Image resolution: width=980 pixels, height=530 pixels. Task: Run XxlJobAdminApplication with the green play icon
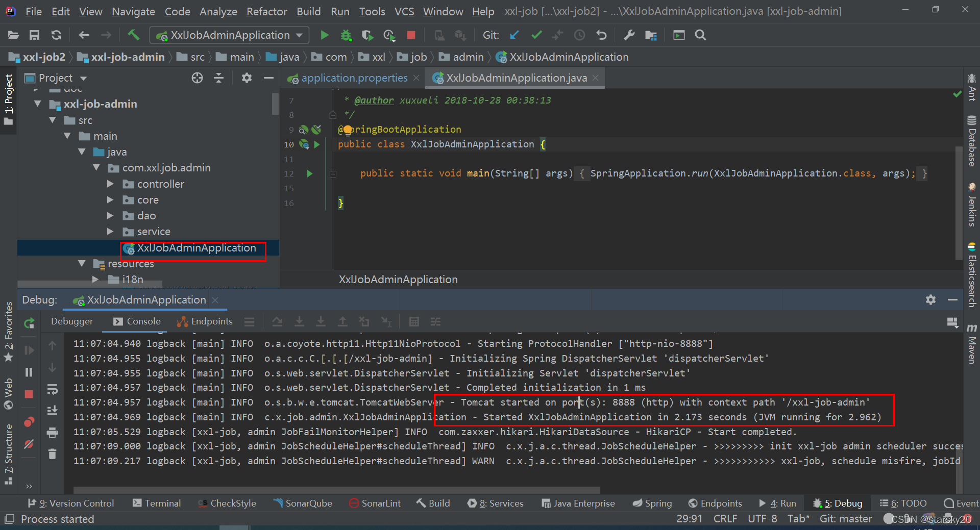(x=325, y=35)
